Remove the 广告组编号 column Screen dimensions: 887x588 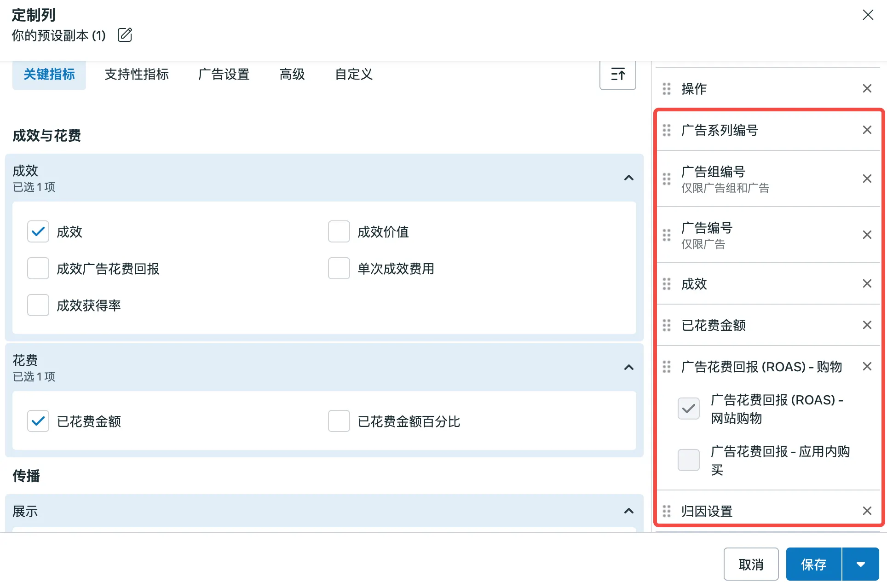click(867, 179)
